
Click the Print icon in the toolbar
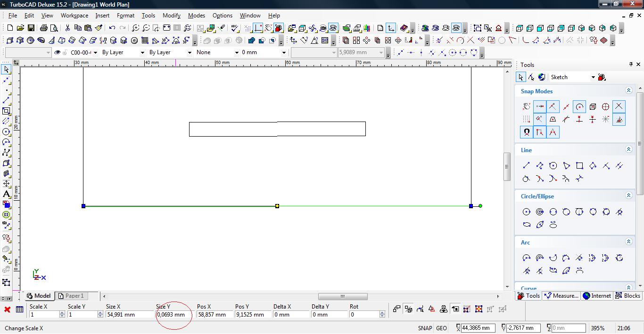pos(44,28)
